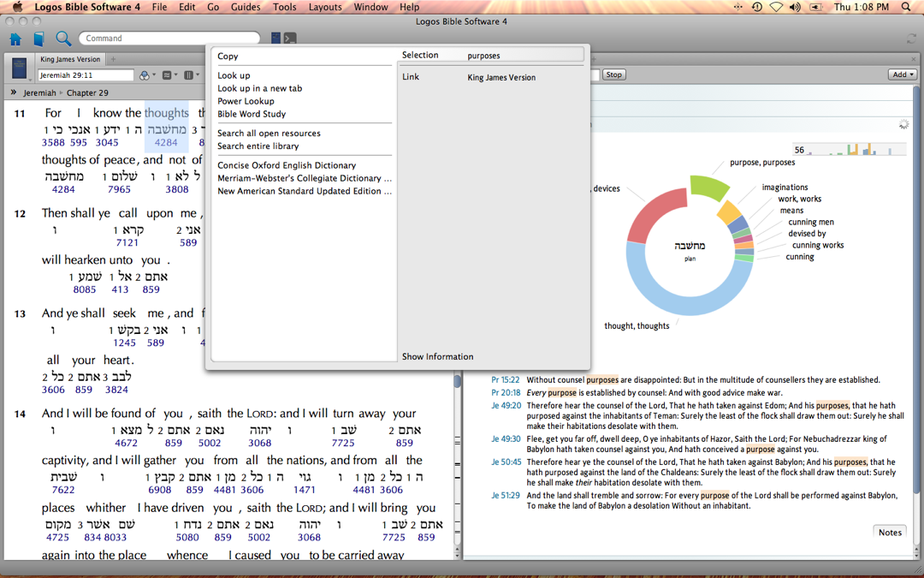The image size is (924, 578).
Task: Click the cunning works label in the chart
Action: (817, 245)
